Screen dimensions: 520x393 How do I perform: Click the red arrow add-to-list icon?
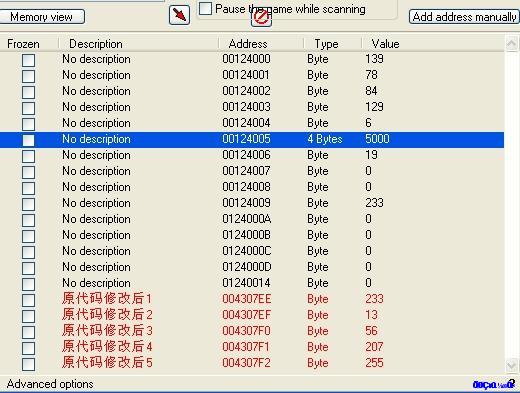(x=179, y=15)
